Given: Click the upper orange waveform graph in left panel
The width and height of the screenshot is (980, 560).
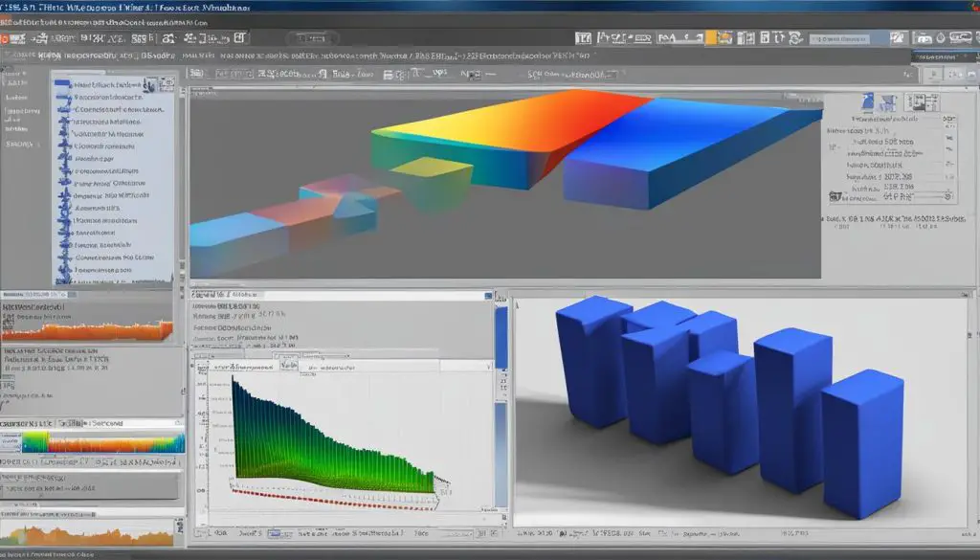Looking at the screenshot, I should pyautogui.click(x=87, y=330).
